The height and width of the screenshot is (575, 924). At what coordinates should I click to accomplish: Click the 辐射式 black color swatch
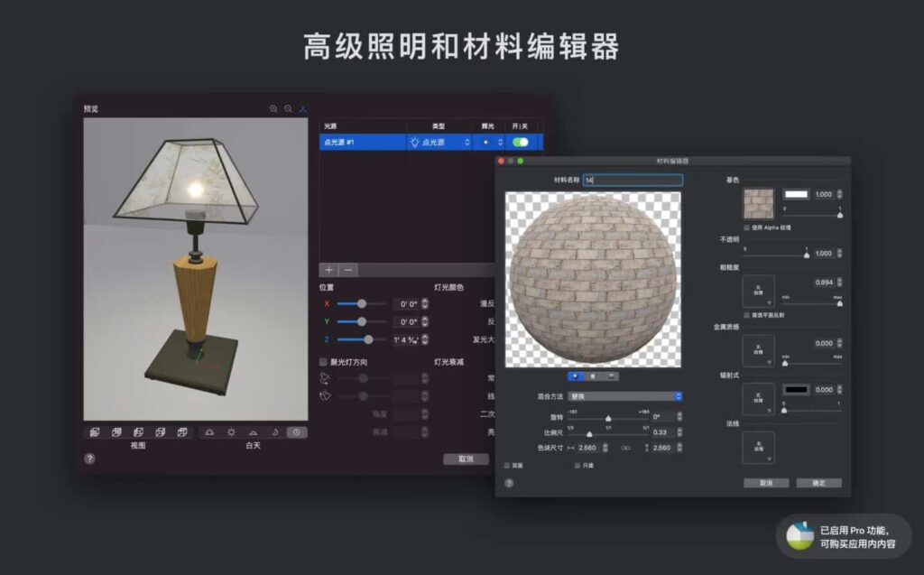[796, 389]
